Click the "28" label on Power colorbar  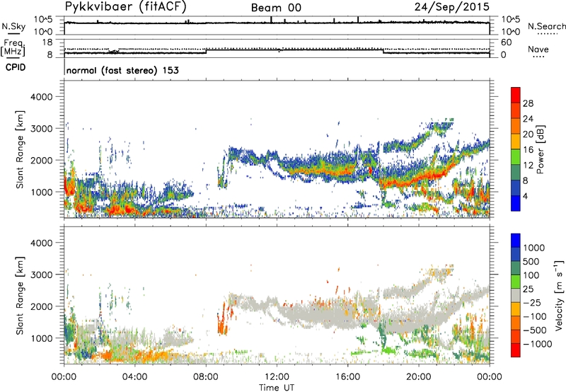528,103
